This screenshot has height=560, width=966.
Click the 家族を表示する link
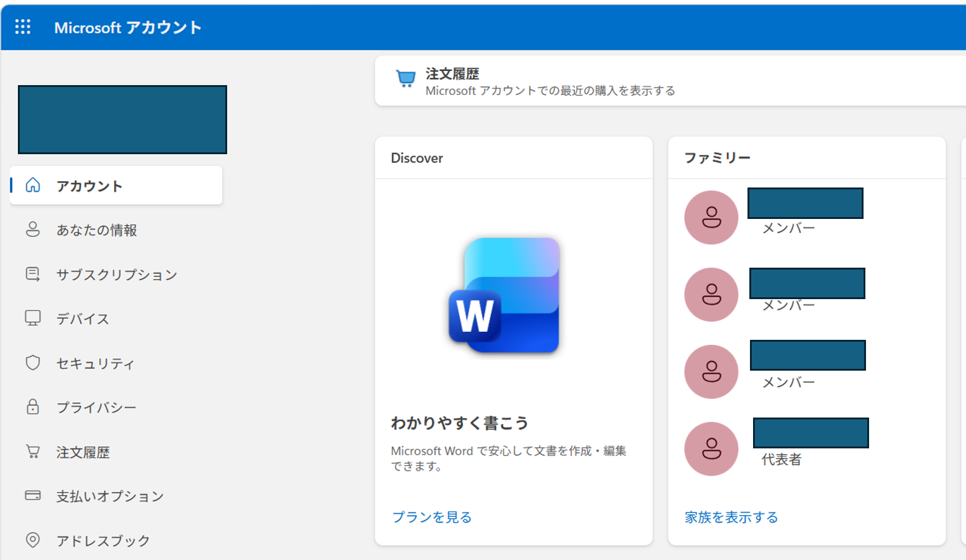pos(731,517)
